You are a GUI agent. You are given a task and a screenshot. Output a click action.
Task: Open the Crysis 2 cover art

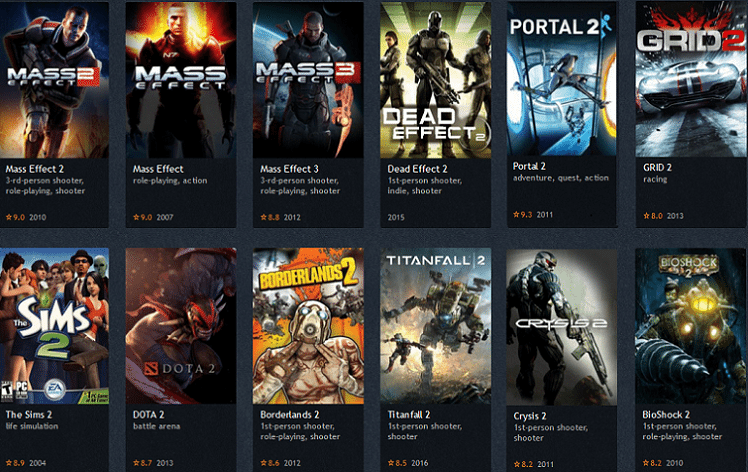(562, 327)
